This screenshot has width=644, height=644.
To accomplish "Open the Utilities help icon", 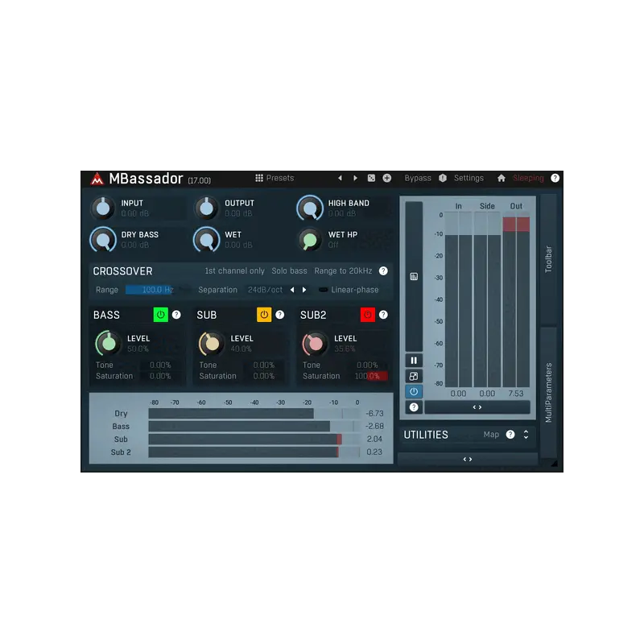I will pyautogui.click(x=510, y=435).
